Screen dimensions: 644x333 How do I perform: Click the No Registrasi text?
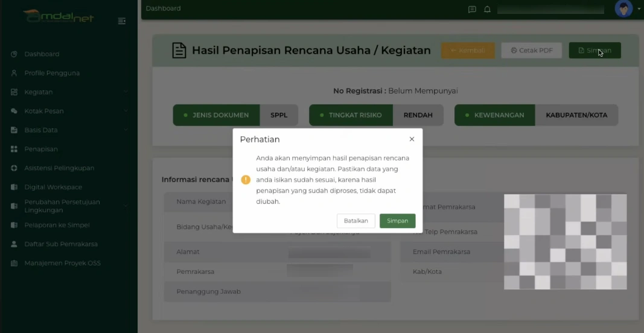[x=395, y=90]
